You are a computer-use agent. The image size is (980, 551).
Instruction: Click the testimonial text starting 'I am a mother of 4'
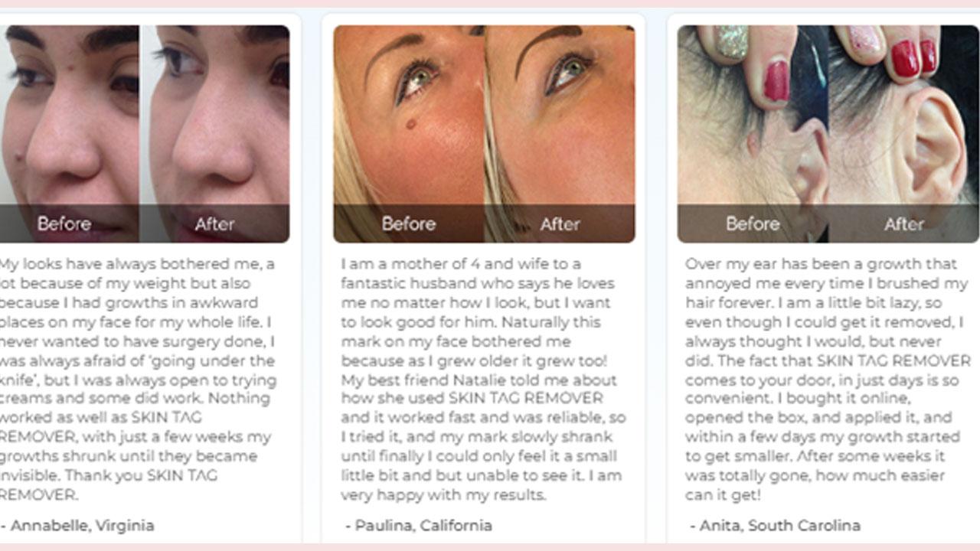pos(484,380)
